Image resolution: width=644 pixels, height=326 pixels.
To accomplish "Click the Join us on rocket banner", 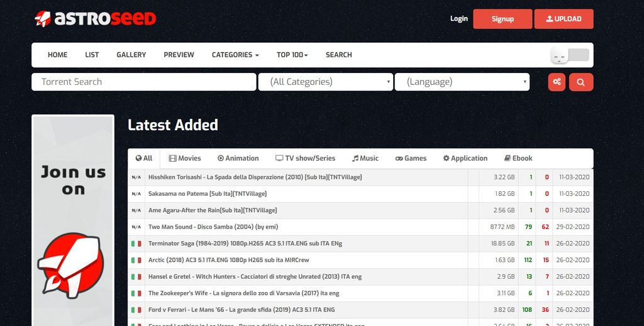I will pos(73,220).
